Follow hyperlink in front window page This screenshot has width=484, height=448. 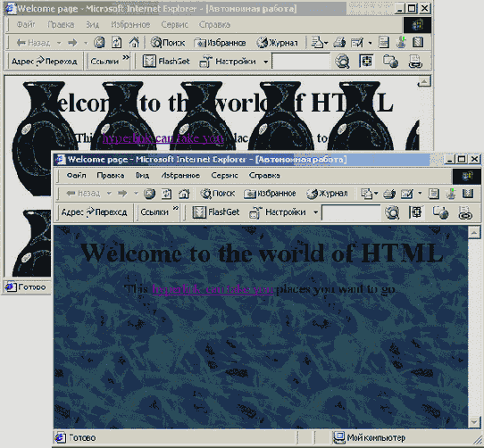[x=213, y=289]
